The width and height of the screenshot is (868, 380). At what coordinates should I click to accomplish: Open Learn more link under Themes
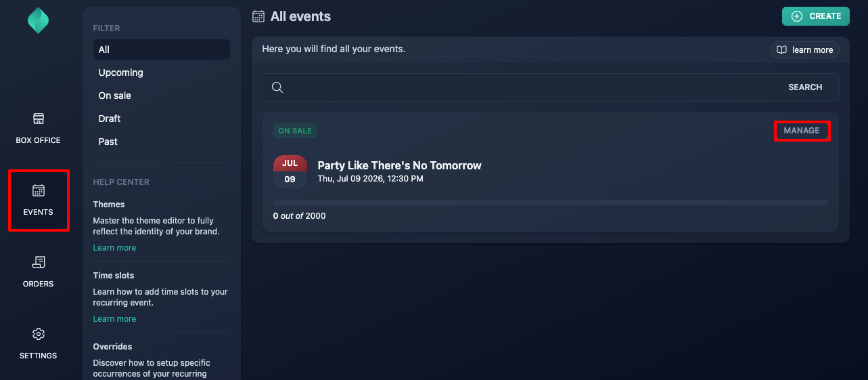[114, 248]
